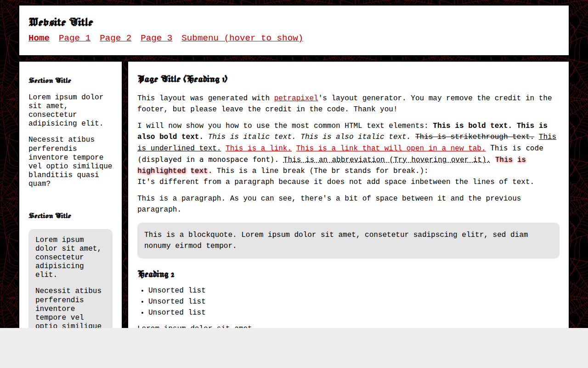The height and width of the screenshot is (368, 588).
Task: Click the italic text 'This is italic text.'
Action: pyautogui.click(x=252, y=137)
